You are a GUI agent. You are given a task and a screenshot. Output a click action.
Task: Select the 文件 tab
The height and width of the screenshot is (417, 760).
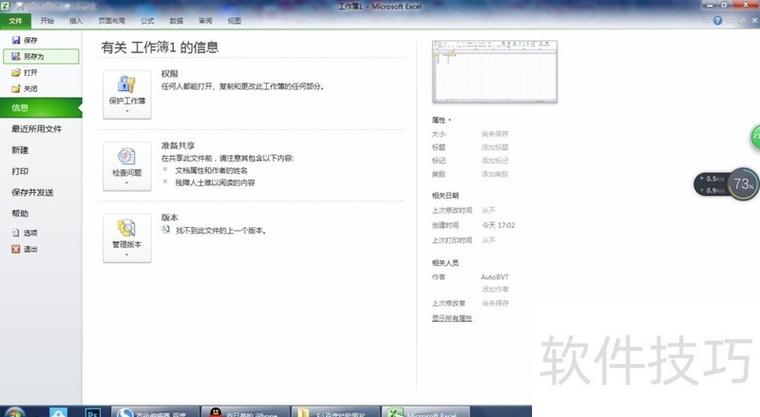(x=16, y=21)
